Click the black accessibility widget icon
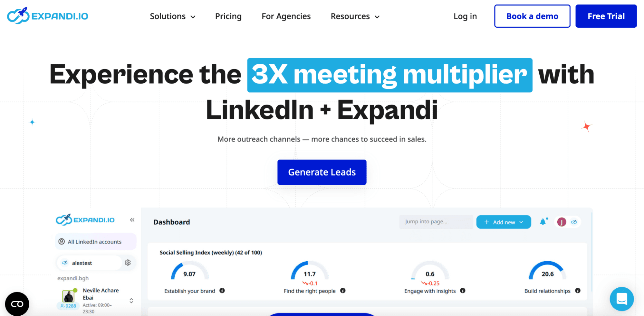644x316 pixels. (17, 304)
